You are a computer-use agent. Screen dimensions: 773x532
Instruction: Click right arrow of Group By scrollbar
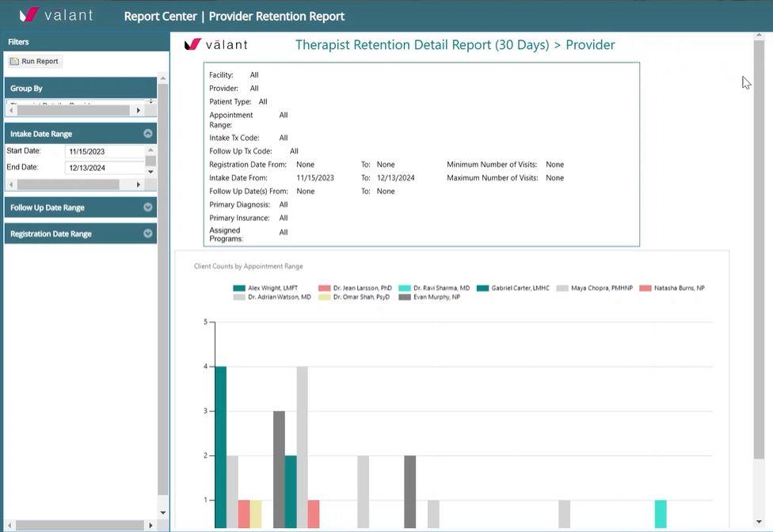(x=139, y=111)
